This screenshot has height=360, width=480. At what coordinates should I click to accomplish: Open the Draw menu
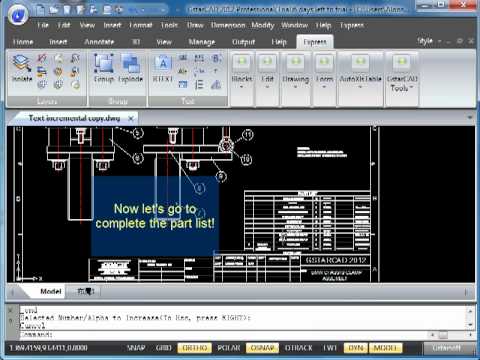(195, 25)
